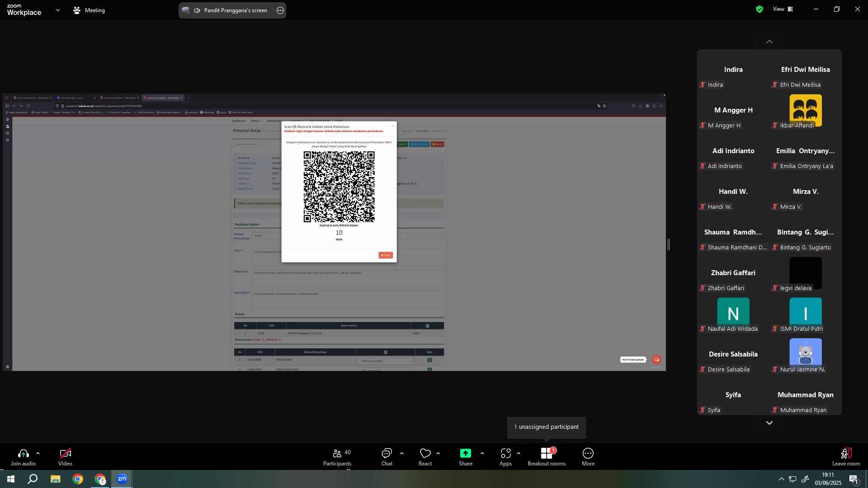Expand the Apps options arrow
This screenshot has width=868, height=488.
coord(519,453)
